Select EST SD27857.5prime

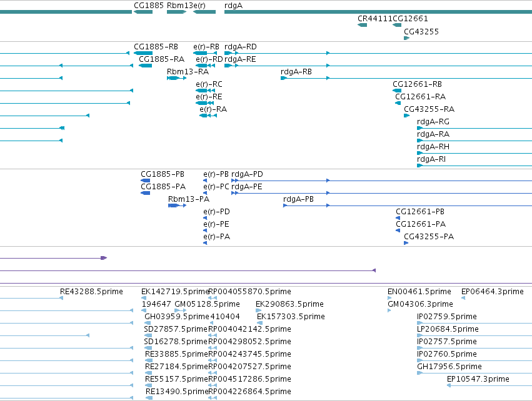(176, 329)
